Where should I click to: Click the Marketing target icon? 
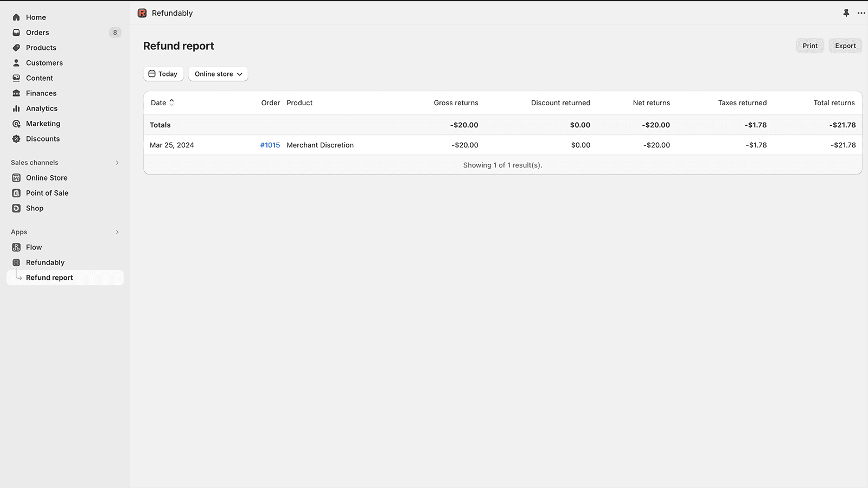click(16, 124)
